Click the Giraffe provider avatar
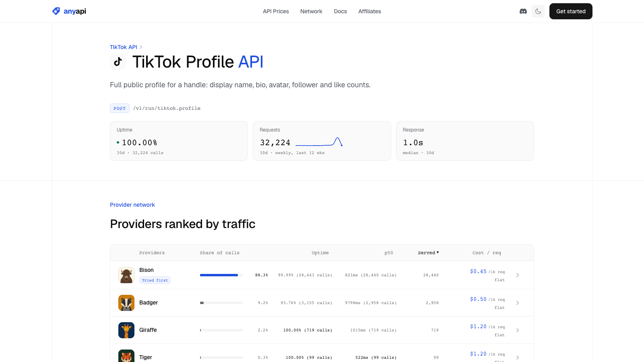 click(x=126, y=330)
